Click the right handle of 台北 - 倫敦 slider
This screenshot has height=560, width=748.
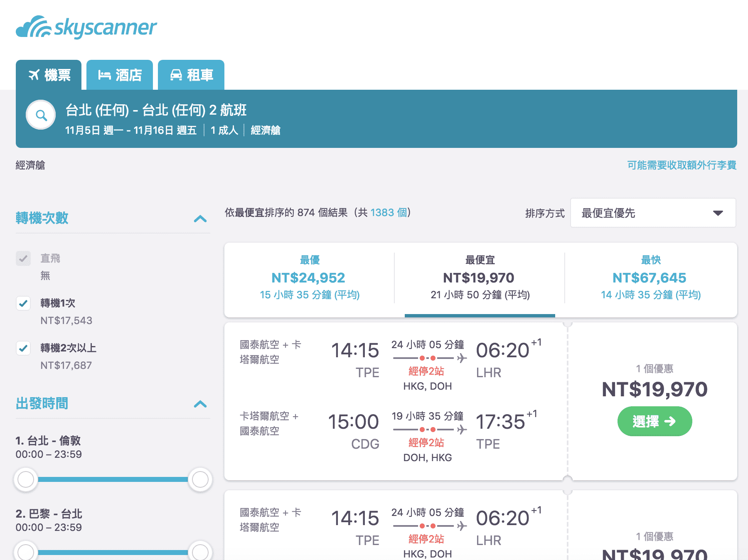point(200,479)
